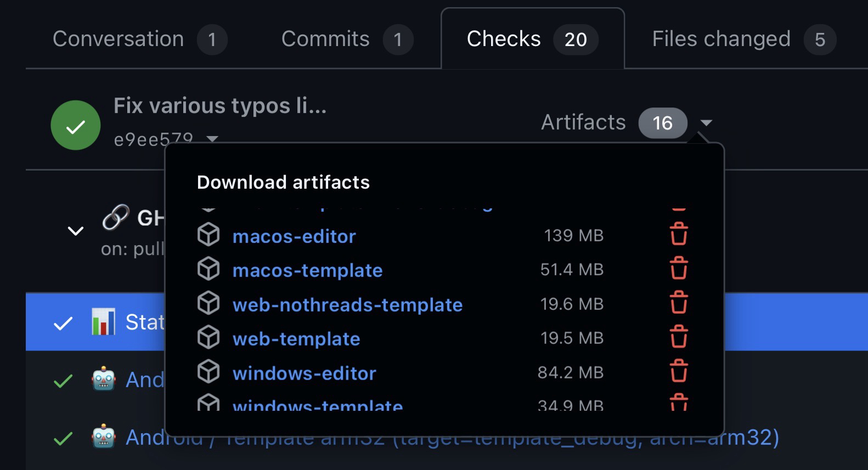Delete the macos-editor artifact via trash icon
The height and width of the screenshot is (470, 868).
point(678,235)
